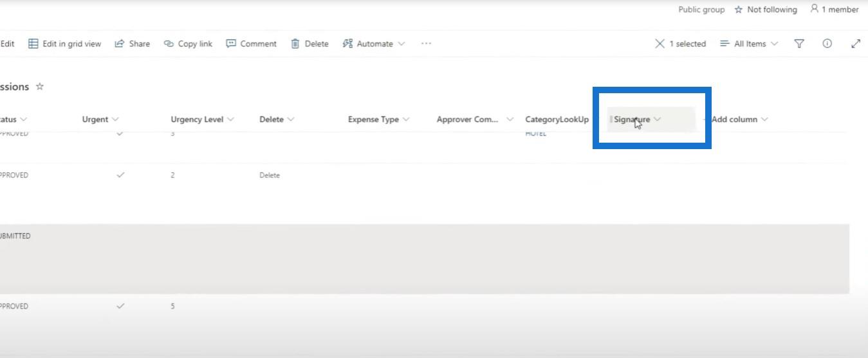Click Edit in grid view button
868x358 pixels.
pos(65,44)
